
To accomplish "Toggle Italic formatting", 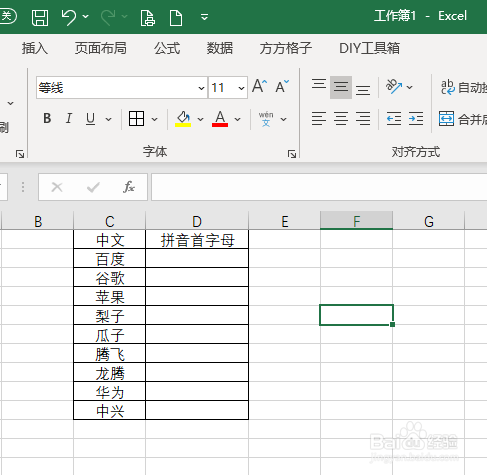I will [x=69, y=118].
